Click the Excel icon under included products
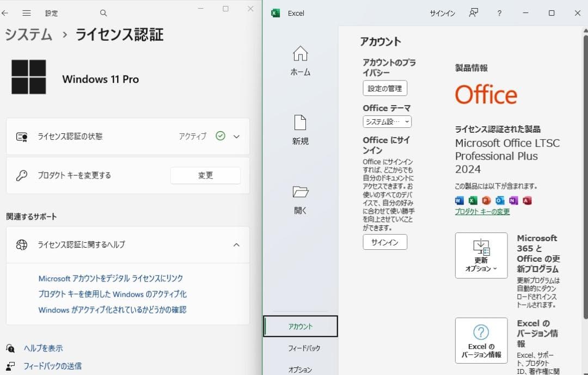This screenshot has width=588, height=375. 473,201
